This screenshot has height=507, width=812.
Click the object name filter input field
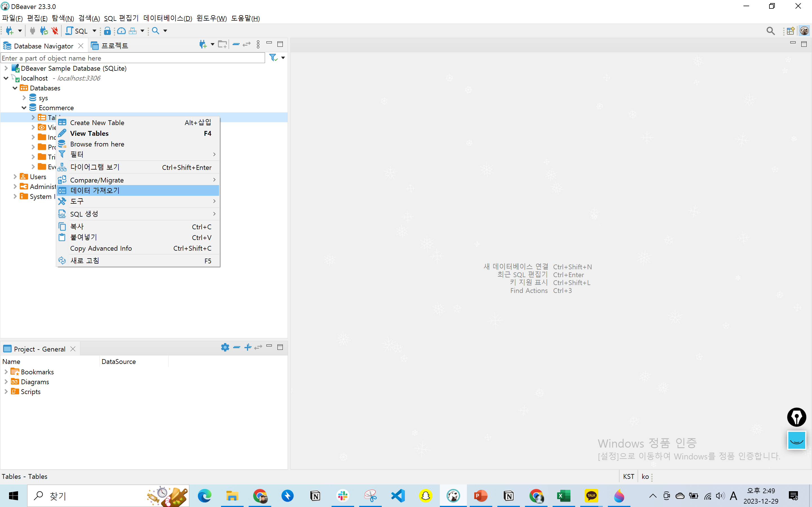pos(133,58)
